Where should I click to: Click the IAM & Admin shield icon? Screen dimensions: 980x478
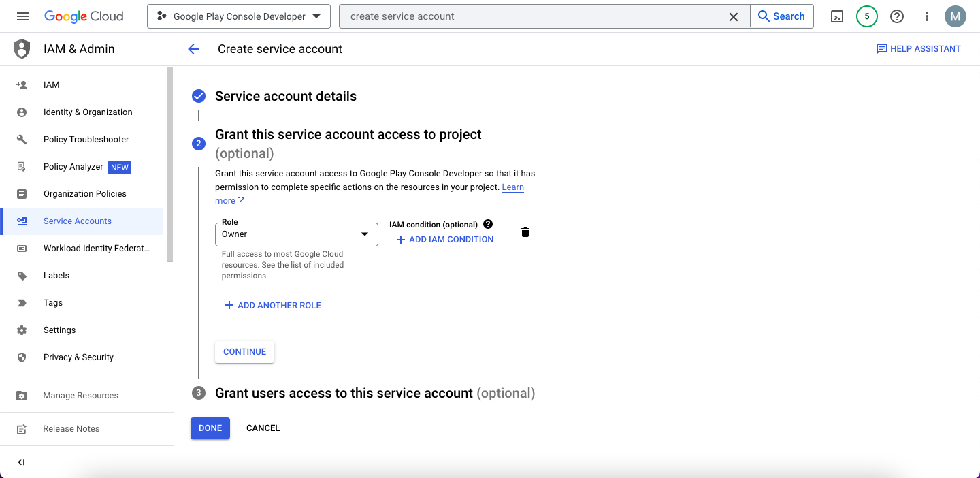click(x=22, y=49)
